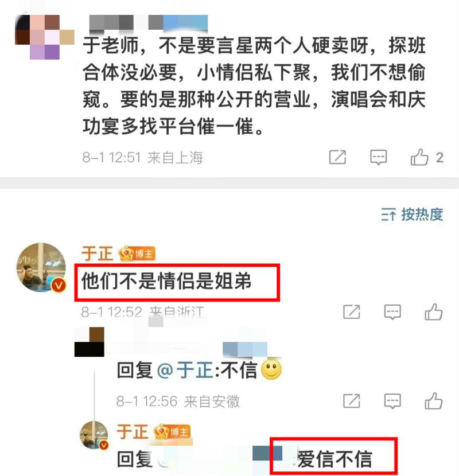
Task: Like the top comment with 2 likes
Action: point(419,157)
